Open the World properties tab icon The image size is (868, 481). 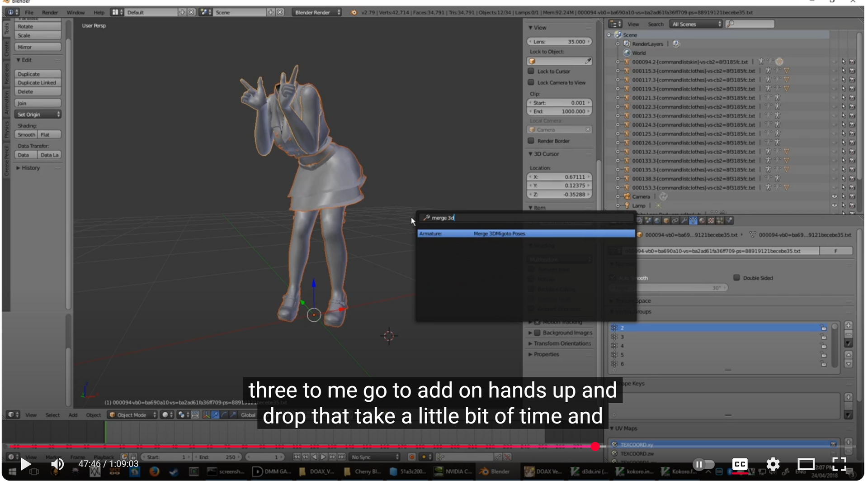click(657, 220)
